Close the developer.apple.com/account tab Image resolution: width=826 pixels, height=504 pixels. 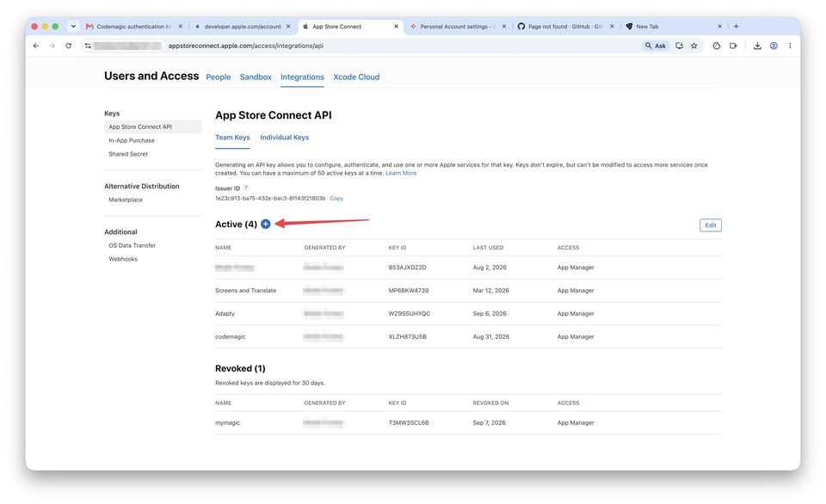pyautogui.click(x=288, y=27)
